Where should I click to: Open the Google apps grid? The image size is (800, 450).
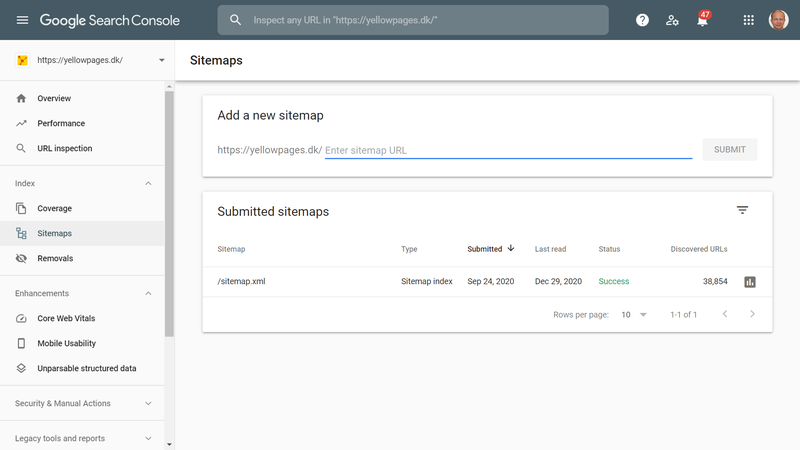pos(748,20)
